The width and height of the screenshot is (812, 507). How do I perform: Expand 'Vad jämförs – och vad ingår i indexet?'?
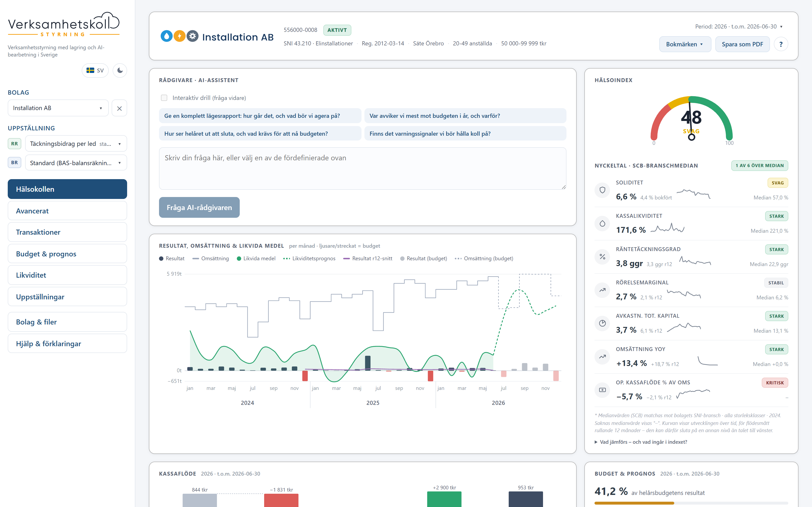[641, 442]
